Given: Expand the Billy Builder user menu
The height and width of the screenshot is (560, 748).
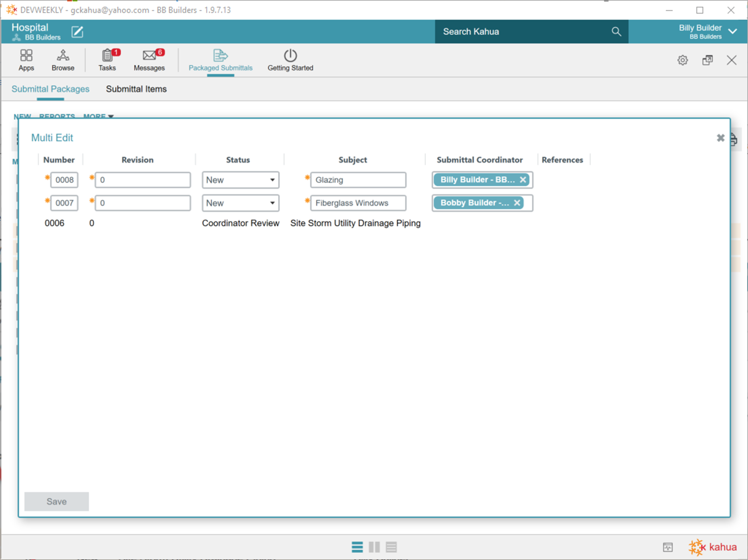Looking at the screenshot, I should pyautogui.click(x=732, y=32).
